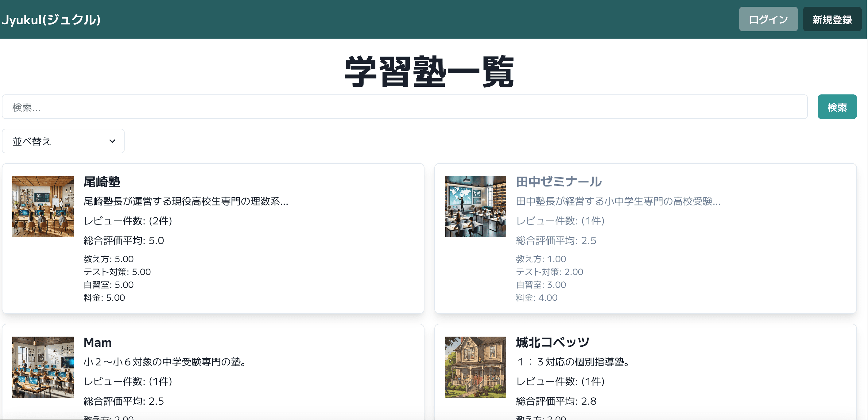Viewport: 868px width, 420px height.
Task: Click 教え方: 1.00 text
Action: tap(541, 259)
